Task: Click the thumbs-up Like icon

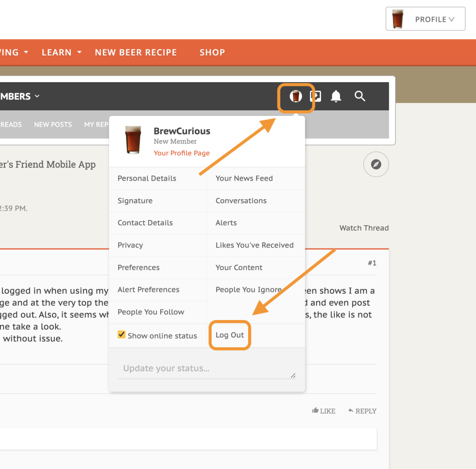Action: coord(316,411)
